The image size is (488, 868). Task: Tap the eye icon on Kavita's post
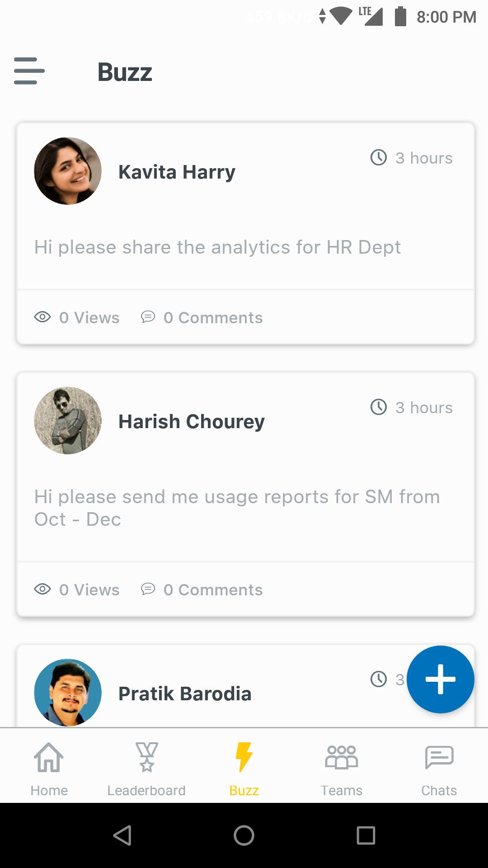[42, 317]
